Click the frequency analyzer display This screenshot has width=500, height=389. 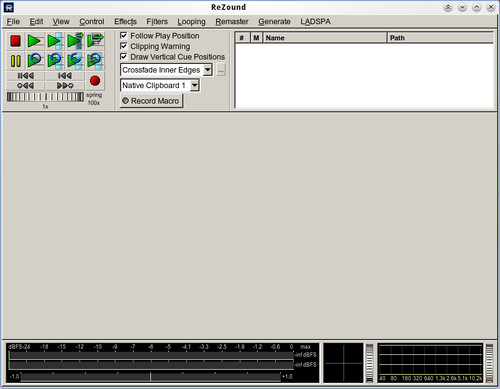pyautogui.click(x=430, y=362)
